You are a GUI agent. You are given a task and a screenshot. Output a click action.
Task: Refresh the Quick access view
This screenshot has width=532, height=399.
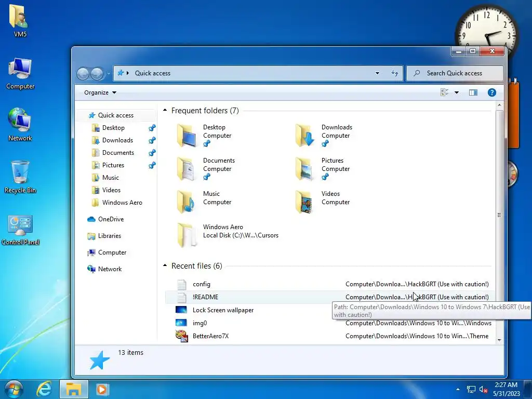click(x=395, y=73)
